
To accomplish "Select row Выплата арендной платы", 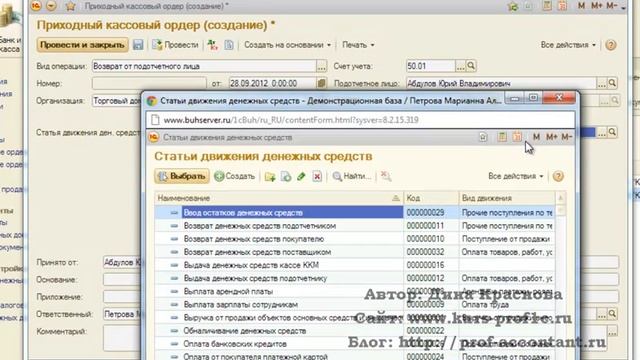I will 355,291.
